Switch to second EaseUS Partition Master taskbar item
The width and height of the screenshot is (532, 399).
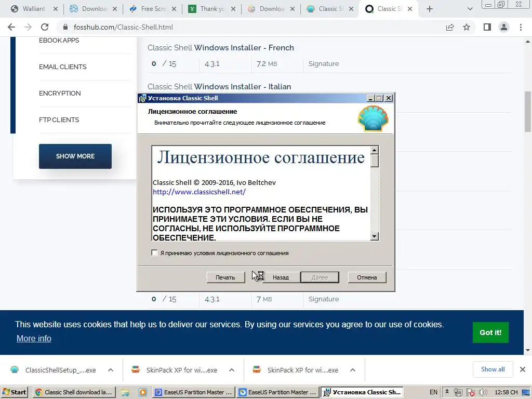277,392
